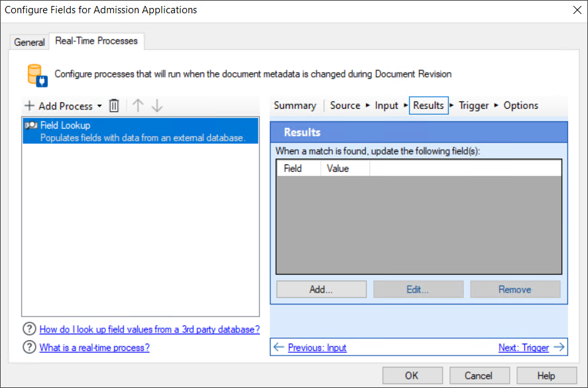Open the Options step in the wizard breadcrumb

521,105
